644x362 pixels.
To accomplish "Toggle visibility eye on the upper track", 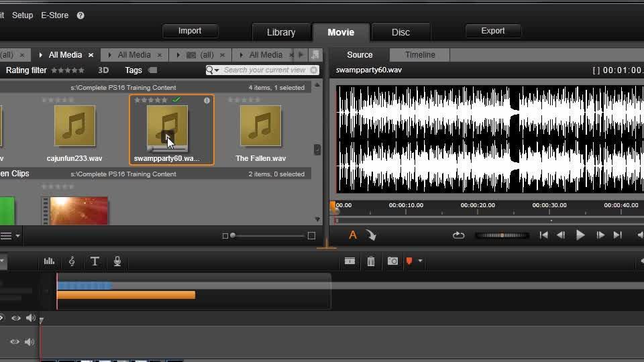I will (16, 318).
